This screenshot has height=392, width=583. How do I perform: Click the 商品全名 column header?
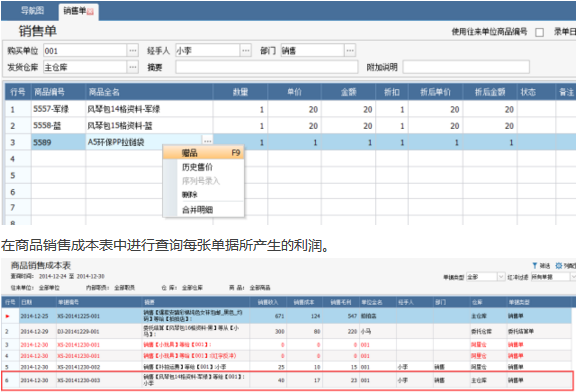[x=149, y=92]
